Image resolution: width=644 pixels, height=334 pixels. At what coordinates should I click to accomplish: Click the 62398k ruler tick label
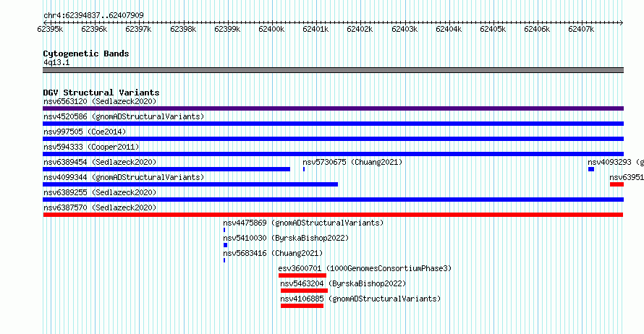pyautogui.click(x=183, y=29)
